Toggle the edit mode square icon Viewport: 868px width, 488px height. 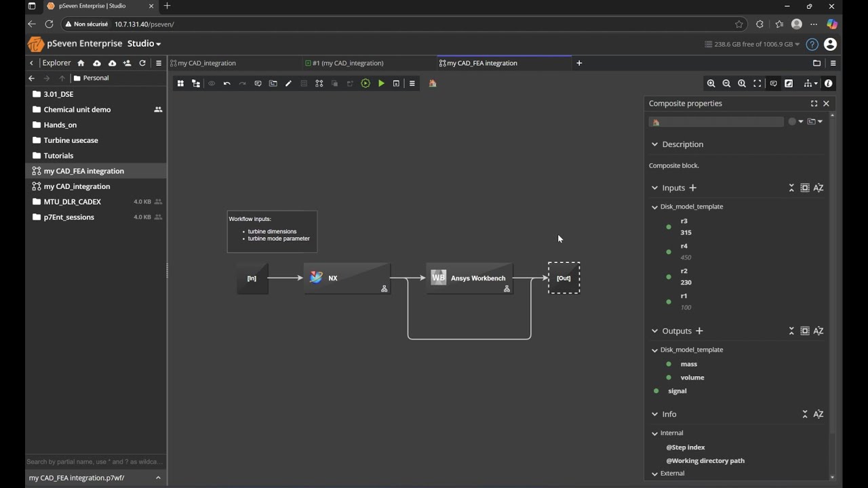click(789, 83)
